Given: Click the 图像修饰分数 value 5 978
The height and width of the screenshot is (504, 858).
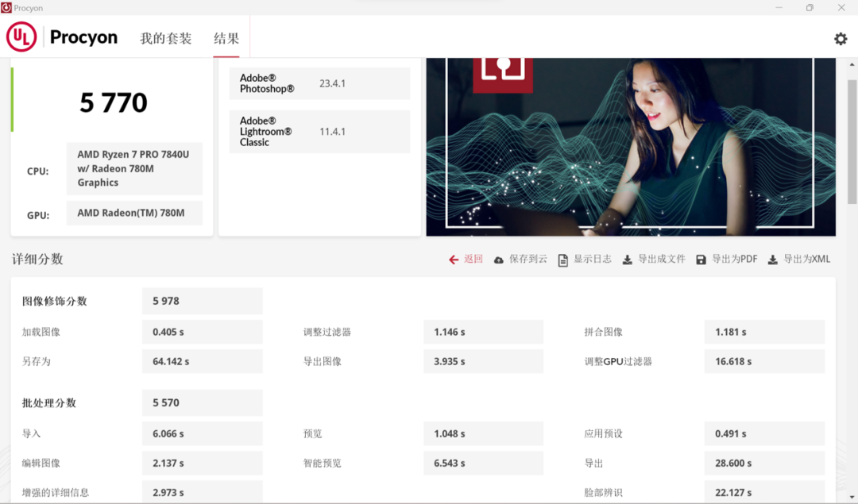Looking at the screenshot, I should click(x=203, y=301).
